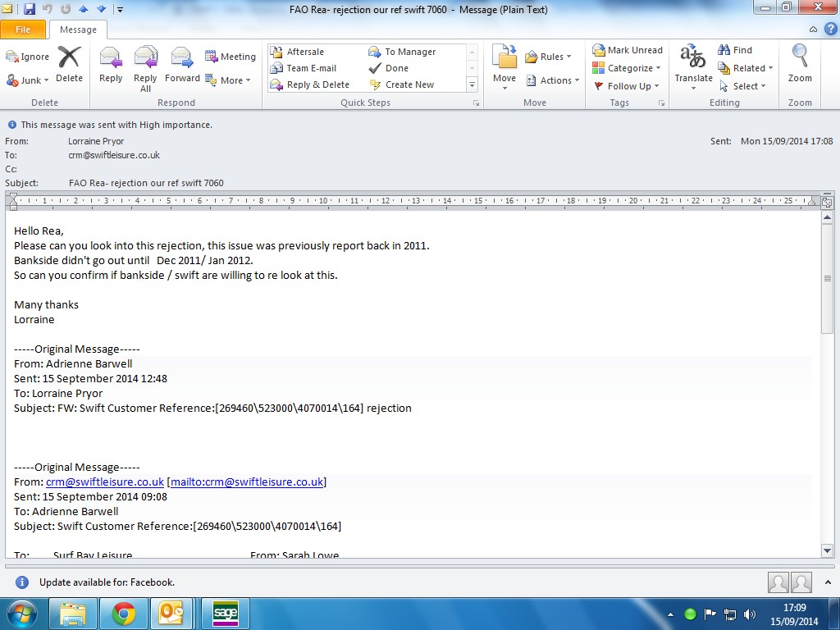
Task: Create New quick step
Action: (x=402, y=84)
